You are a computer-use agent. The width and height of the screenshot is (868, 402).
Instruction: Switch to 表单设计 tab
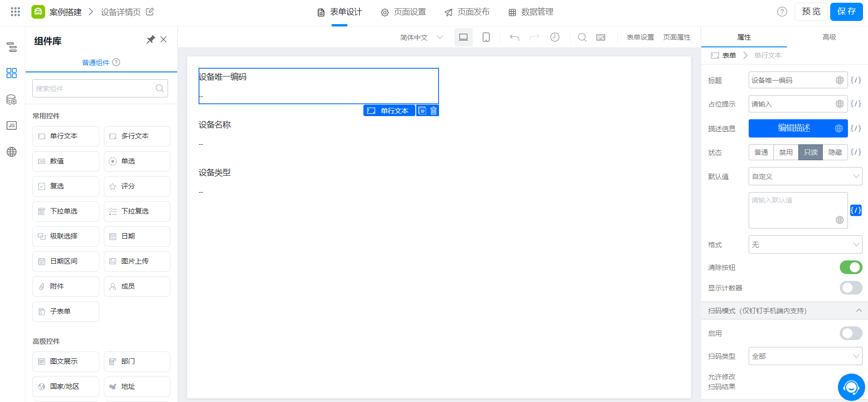tap(339, 12)
